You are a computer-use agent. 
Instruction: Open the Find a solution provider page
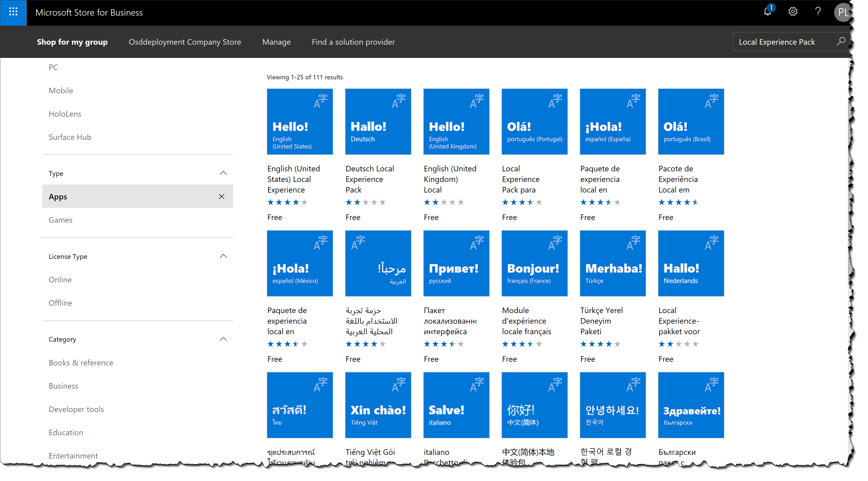coord(353,42)
